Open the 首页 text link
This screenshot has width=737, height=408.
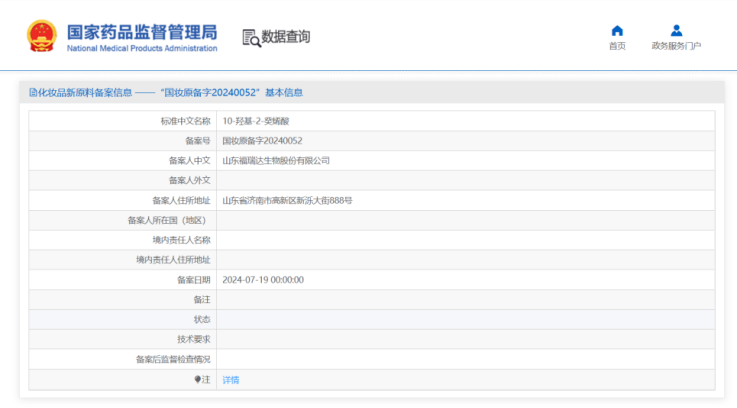click(617, 46)
